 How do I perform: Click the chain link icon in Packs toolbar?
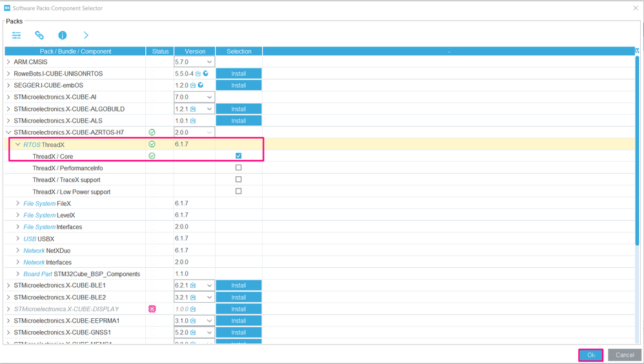(39, 35)
